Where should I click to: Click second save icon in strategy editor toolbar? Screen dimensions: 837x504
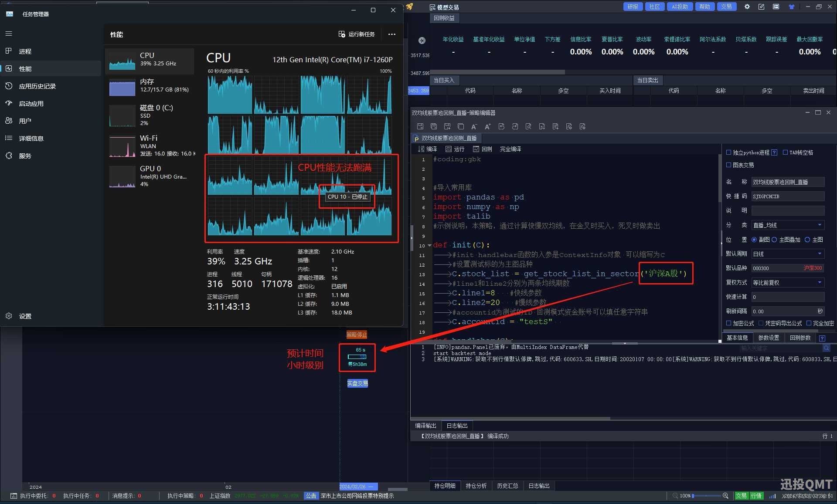434,126
